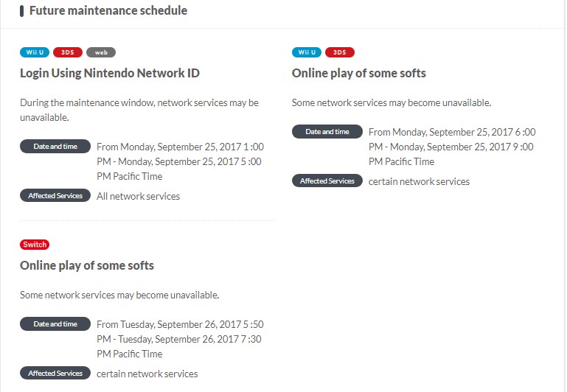This screenshot has height=392, width=567.
Task: Click the All network services text
Action: click(138, 196)
